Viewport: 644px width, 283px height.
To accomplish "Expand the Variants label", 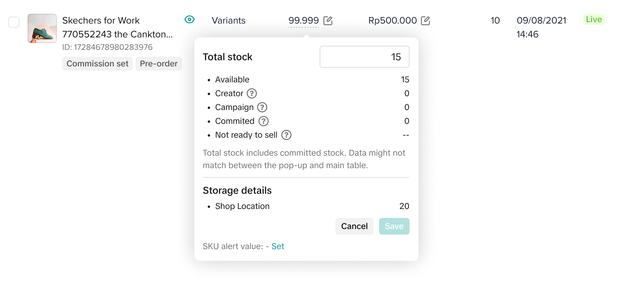I will coord(229,21).
